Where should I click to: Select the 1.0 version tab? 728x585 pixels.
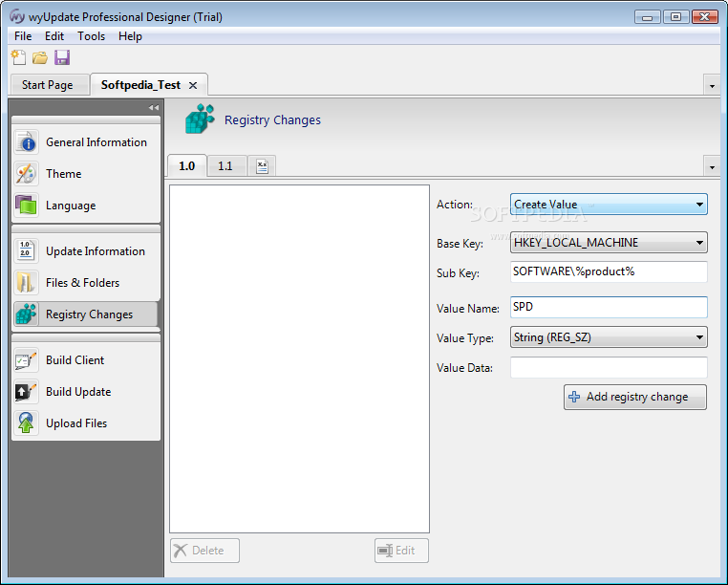click(x=186, y=166)
